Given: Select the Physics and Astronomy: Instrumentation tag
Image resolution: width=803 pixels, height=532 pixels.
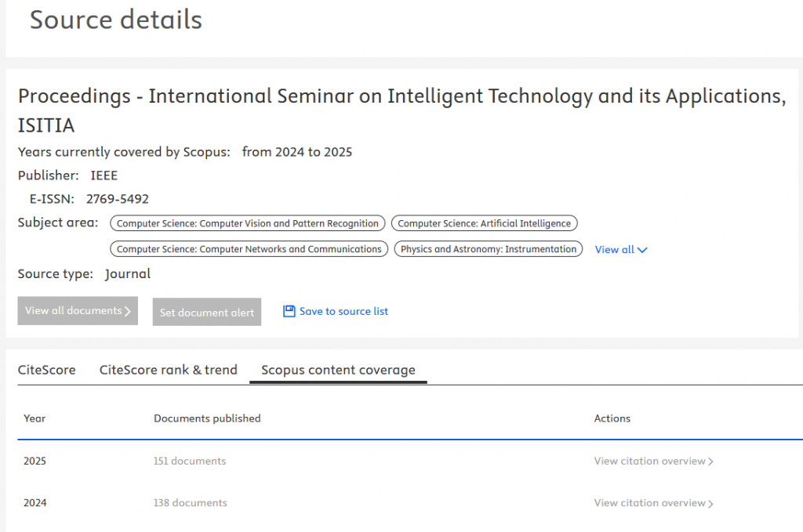Looking at the screenshot, I should pos(488,249).
